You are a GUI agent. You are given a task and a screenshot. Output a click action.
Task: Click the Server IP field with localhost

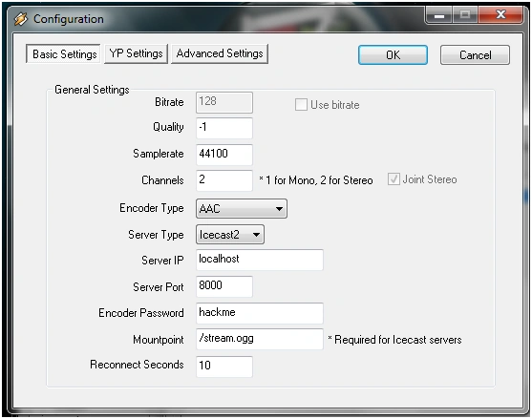(x=260, y=260)
